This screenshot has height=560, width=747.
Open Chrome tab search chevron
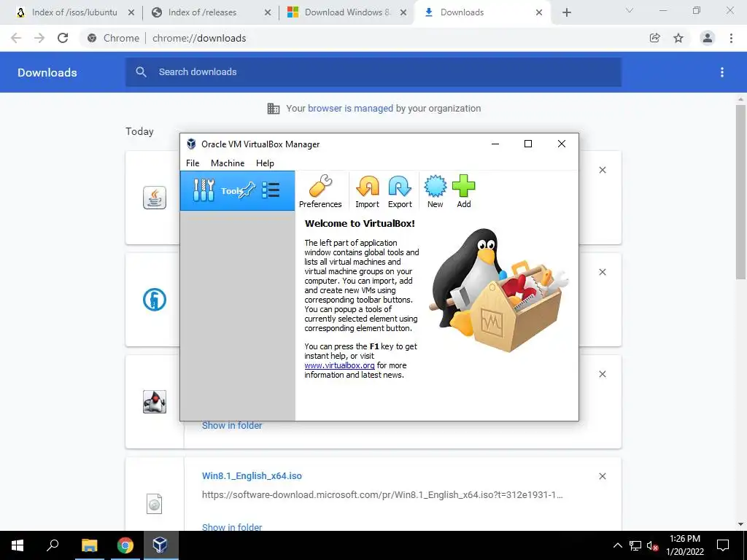coord(630,10)
